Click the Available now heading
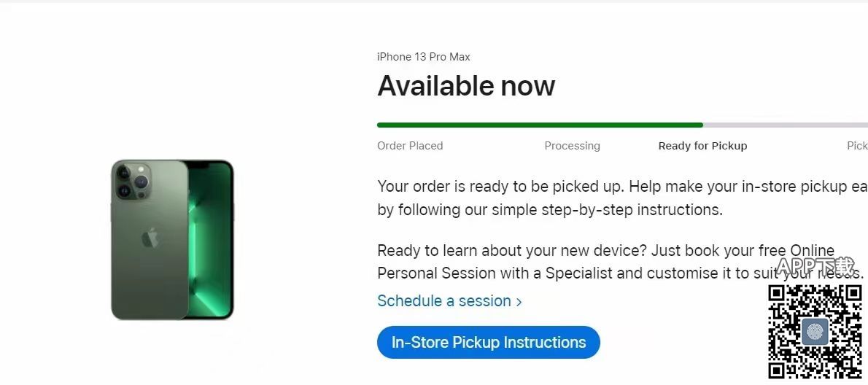This screenshot has height=385, width=868. click(x=466, y=86)
